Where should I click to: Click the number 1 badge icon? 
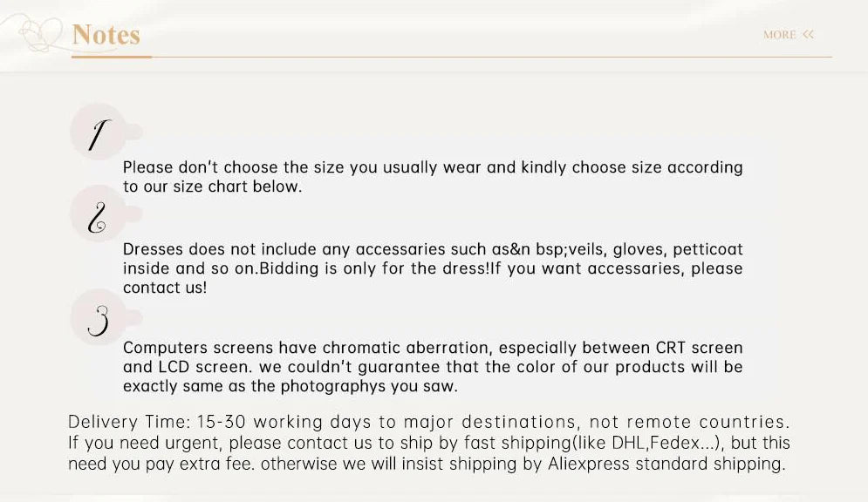tap(99, 132)
